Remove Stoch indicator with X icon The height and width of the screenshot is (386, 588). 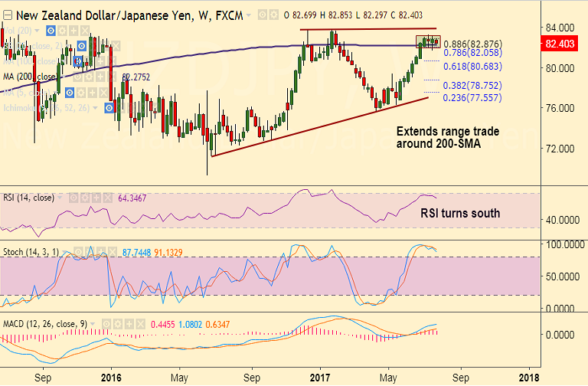pos(112,252)
